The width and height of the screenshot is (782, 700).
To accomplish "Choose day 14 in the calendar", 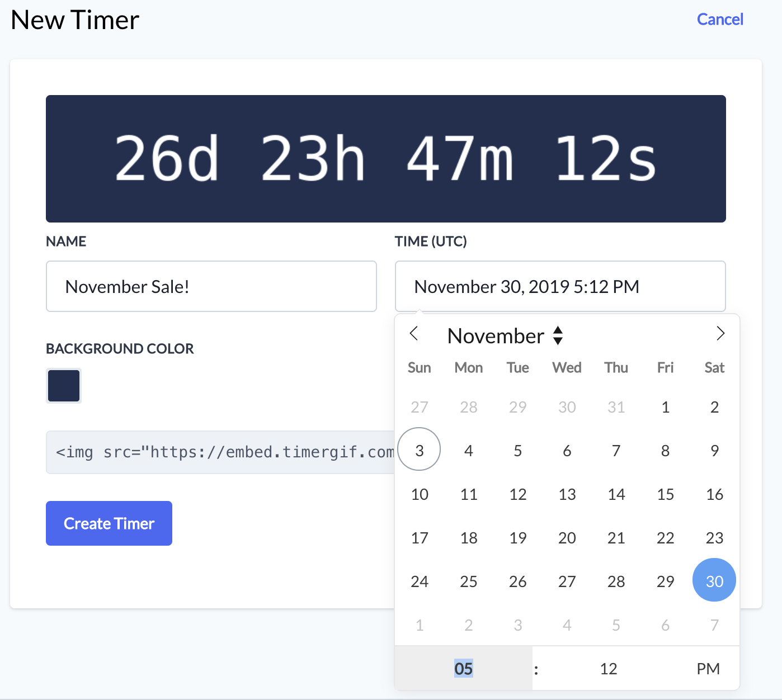I will pos(616,494).
